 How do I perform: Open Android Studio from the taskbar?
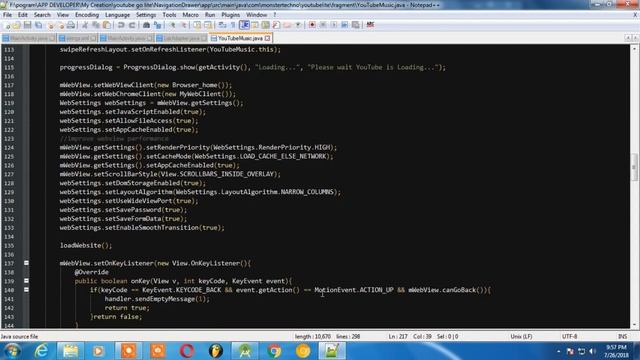(245, 351)
